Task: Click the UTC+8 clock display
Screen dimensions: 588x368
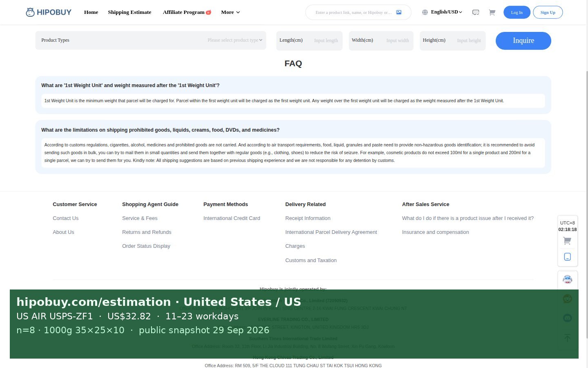Action: (568, 226)
